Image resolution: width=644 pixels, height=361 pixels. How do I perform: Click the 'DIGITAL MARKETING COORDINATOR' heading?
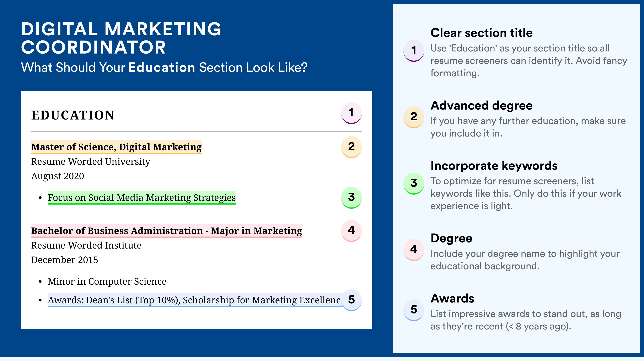121,38
